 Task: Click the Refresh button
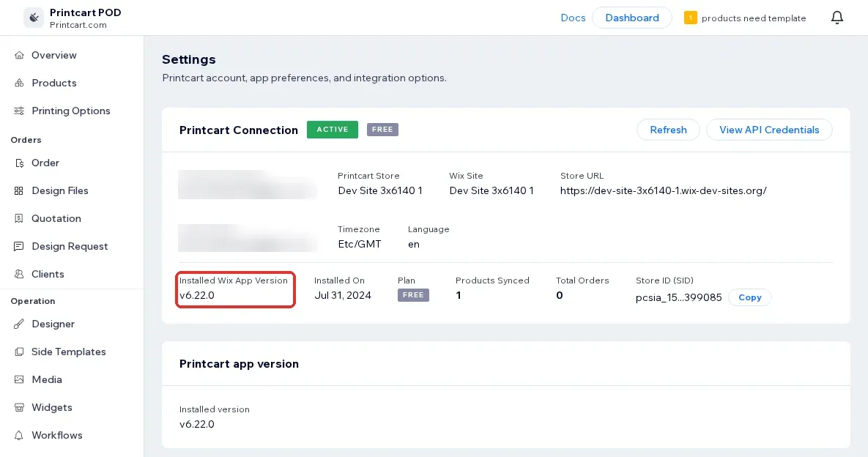pyautogui.click(x=668, y=130)
